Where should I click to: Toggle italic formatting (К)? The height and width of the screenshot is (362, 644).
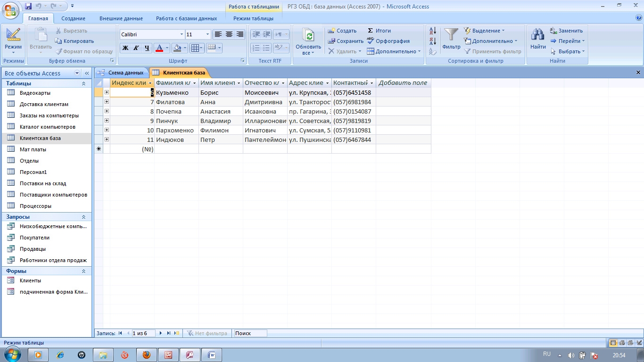(136, 48)
